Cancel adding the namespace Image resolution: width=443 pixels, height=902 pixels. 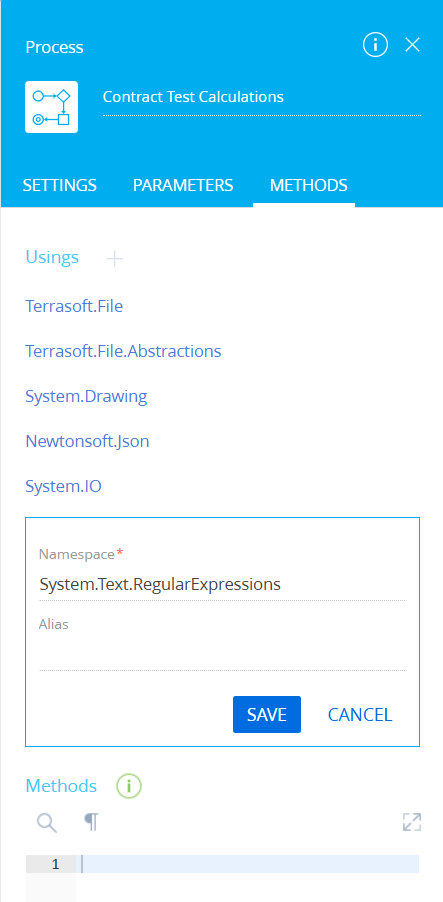(x=360, y=714)
